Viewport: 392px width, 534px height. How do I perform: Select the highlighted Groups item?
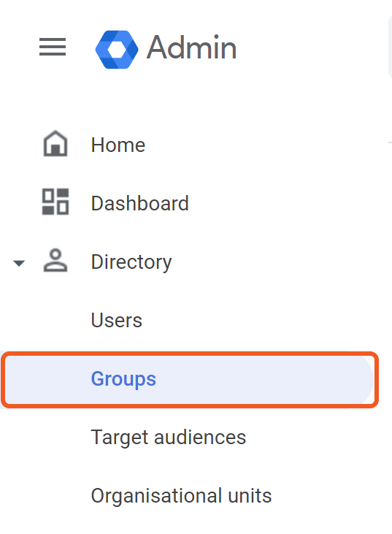(x=123, y=379)
